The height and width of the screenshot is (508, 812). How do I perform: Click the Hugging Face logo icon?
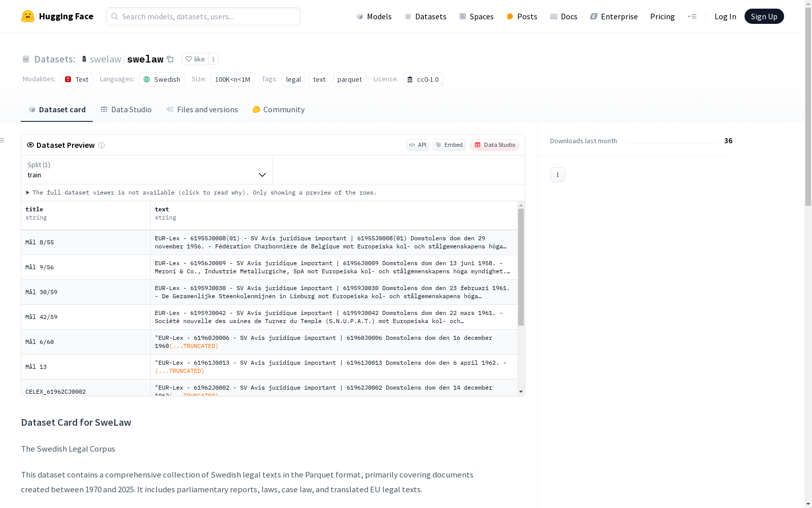pos(28,16)
